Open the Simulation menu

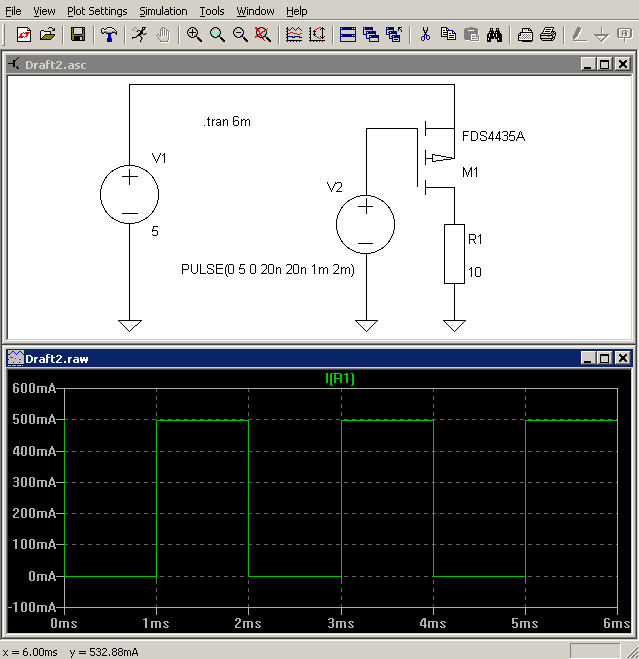pyautogui.click(x=163, y=11)
